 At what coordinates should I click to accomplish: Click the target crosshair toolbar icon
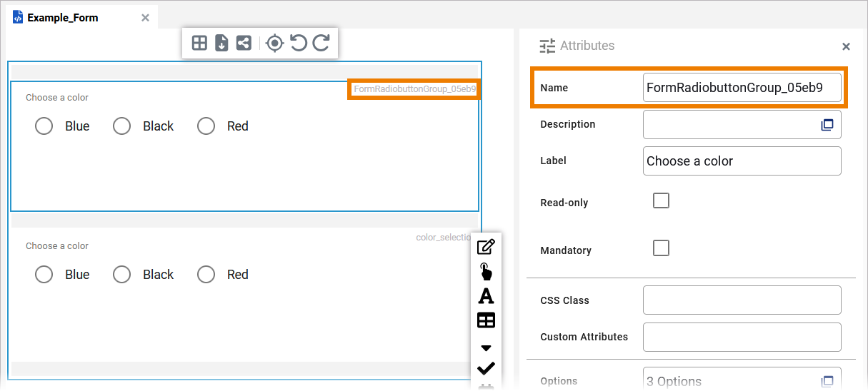click(274, 43)
